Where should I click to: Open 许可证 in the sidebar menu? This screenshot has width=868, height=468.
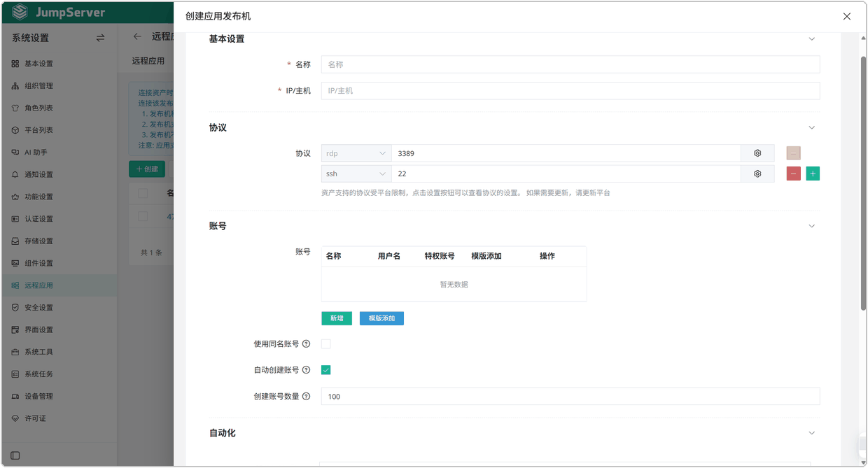tap(59, 418)
